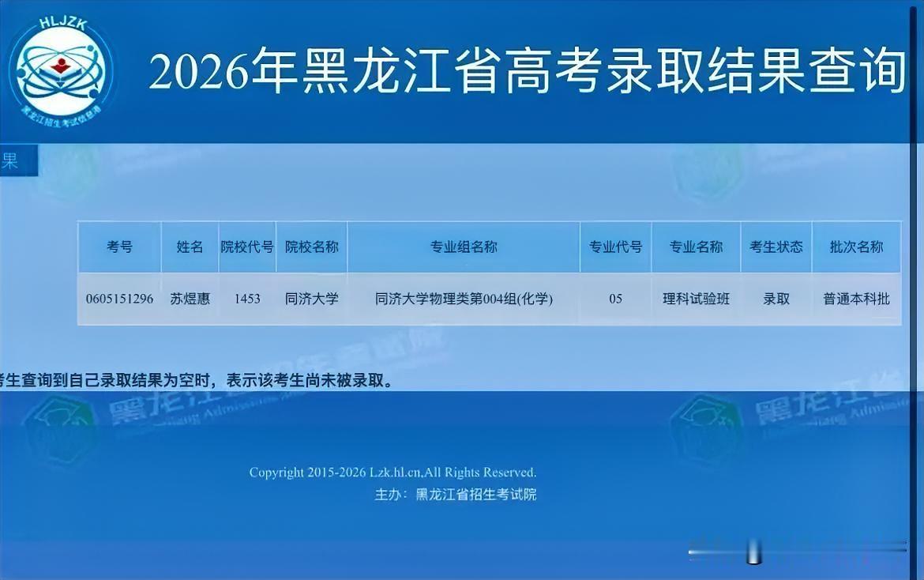
Task: Select the 理科试验班 major cell
Action: pyautogui.click(x=696, y=299)
